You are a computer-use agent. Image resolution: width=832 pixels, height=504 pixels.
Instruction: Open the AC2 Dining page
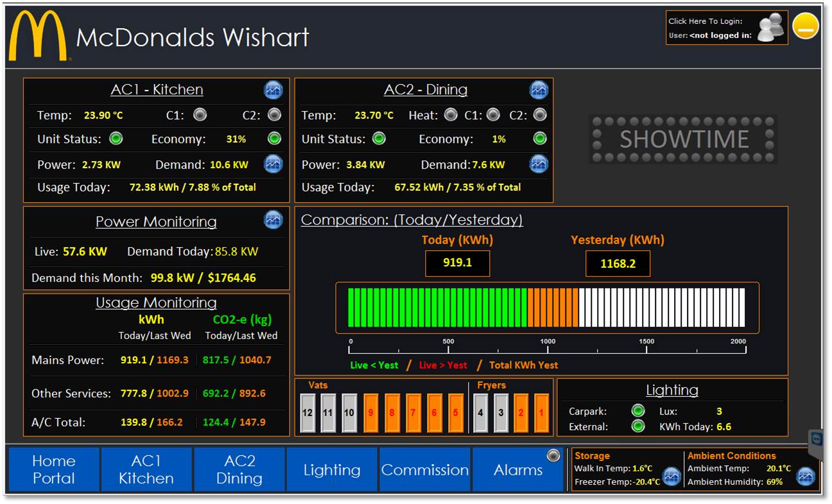pos(239,469)
